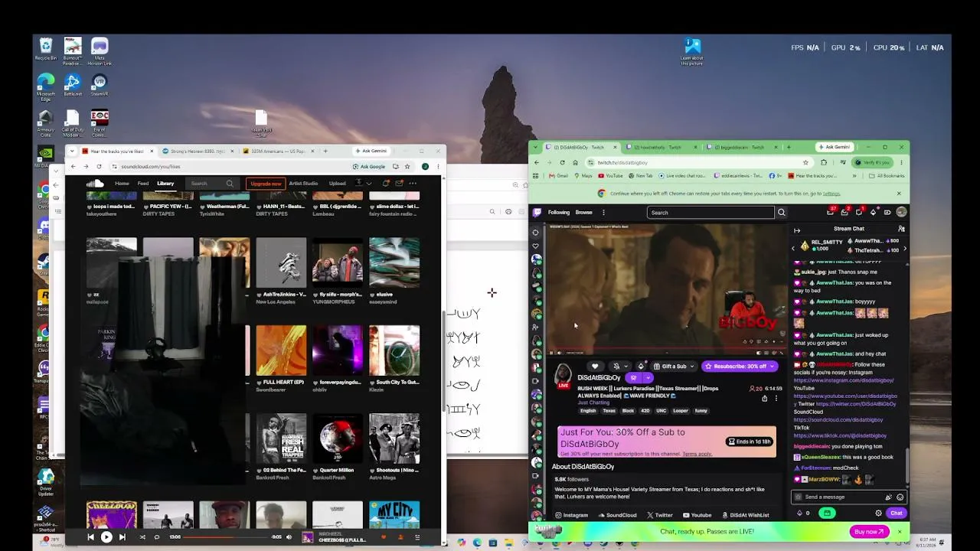Bookmark the SoundCloud page with star icon

click(x=407, y=167)
